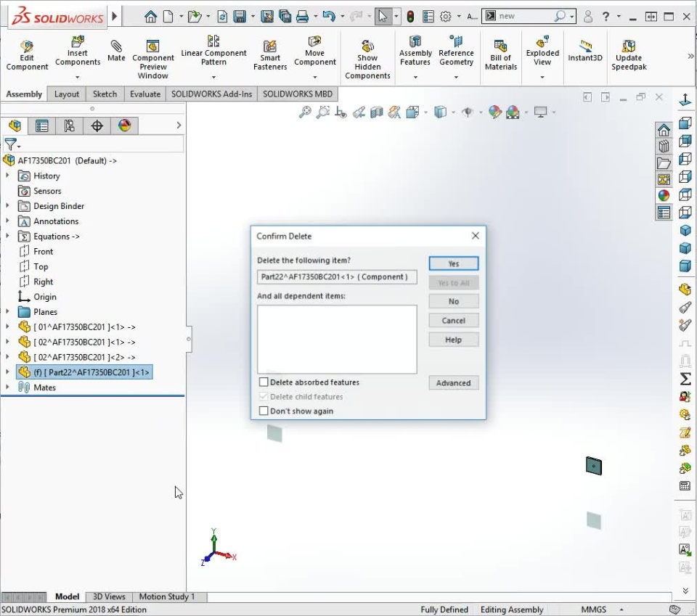
Task: Expand the Planes folder
Action: [7, 312]
